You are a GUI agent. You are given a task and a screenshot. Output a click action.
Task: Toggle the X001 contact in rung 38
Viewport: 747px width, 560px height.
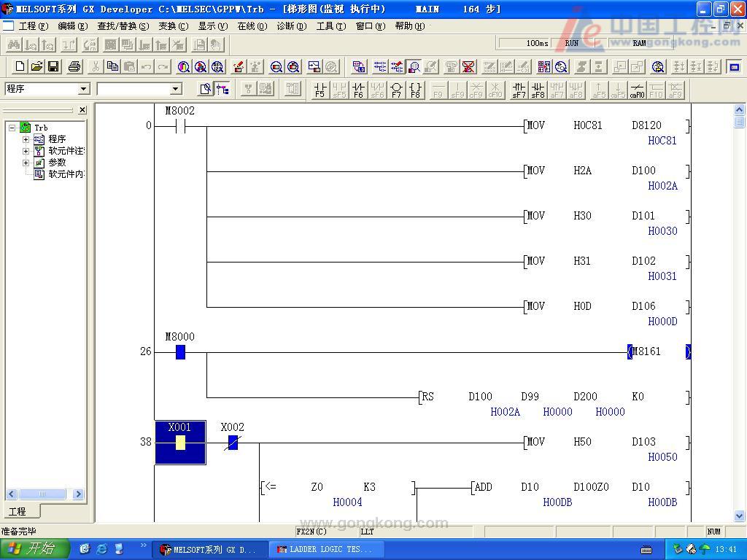pyautogui.click(x=180, y=443)
